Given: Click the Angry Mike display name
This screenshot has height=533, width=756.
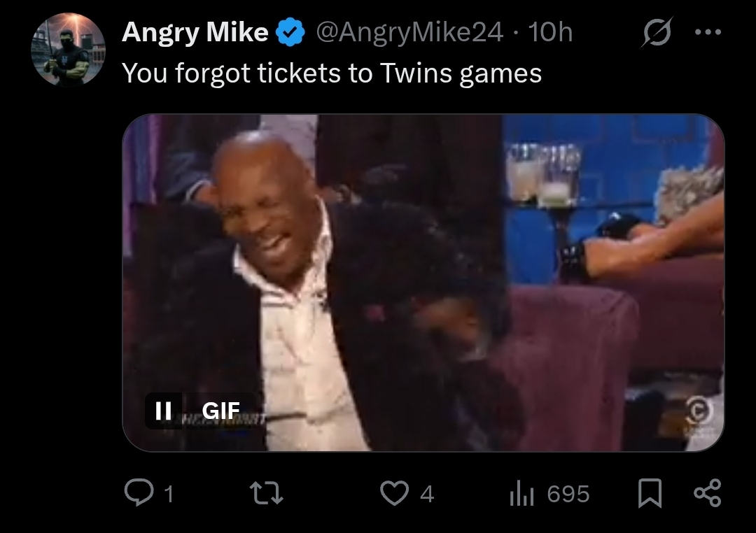Looking at the screenshot, I should [195, 32].
